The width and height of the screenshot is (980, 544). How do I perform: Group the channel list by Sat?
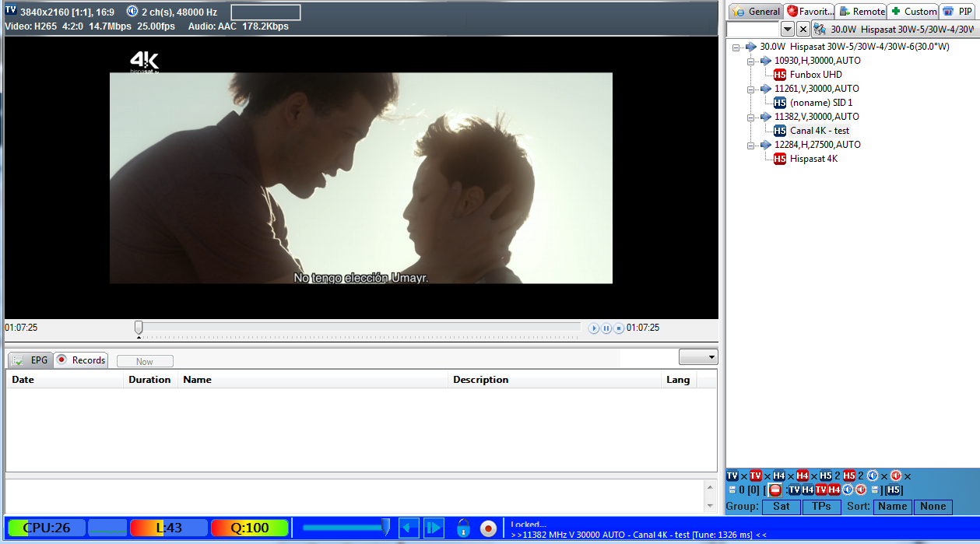(781, 506)
